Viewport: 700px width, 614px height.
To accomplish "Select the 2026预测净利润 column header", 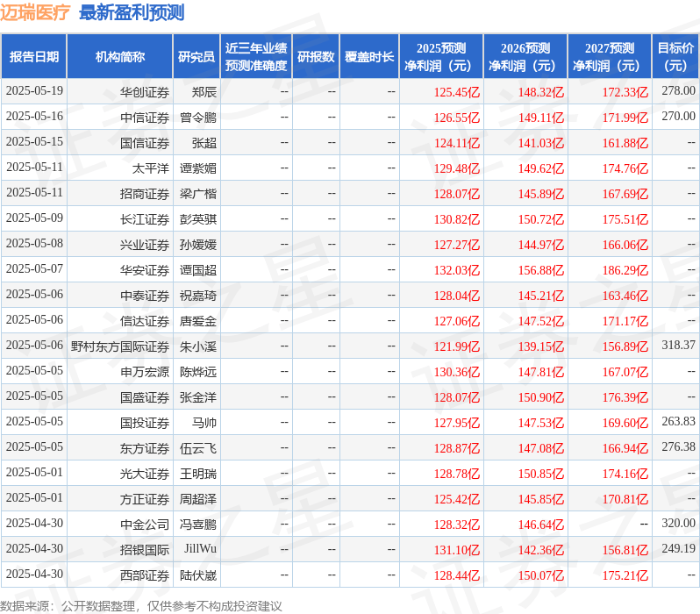I will pos(525,57).
